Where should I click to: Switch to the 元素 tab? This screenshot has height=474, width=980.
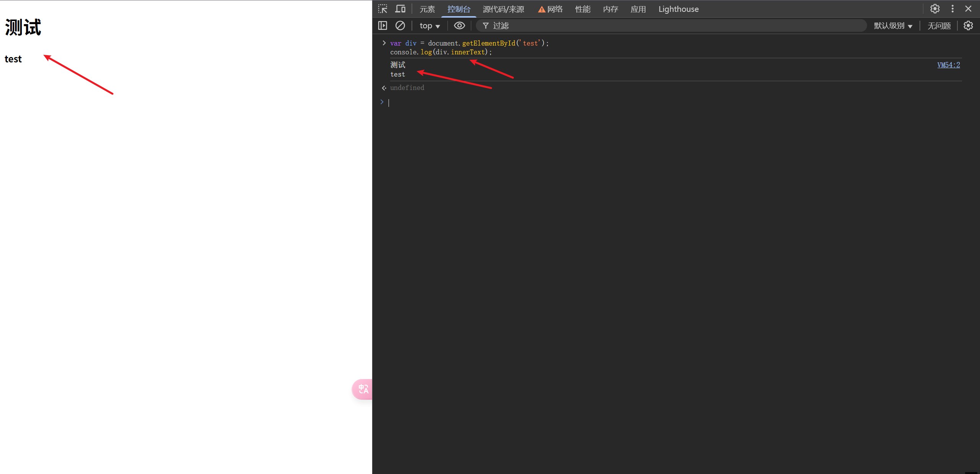[427, 9]
